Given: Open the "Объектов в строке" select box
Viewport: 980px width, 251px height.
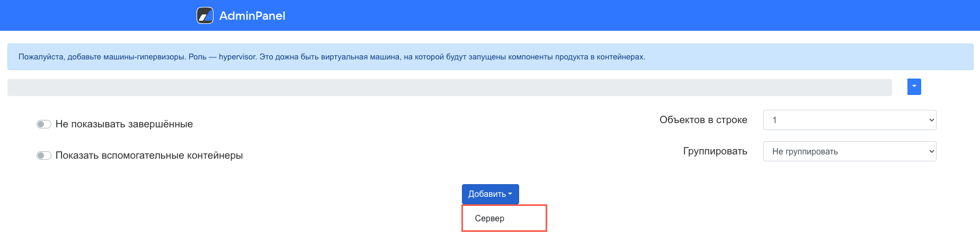Looking at the screenshot, I should 849,120.
